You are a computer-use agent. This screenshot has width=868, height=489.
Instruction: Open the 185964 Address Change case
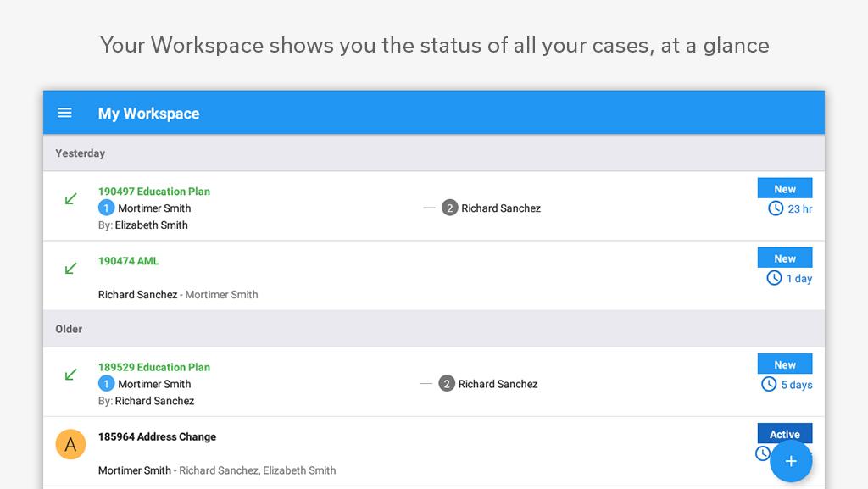click(x=157, y=436)
